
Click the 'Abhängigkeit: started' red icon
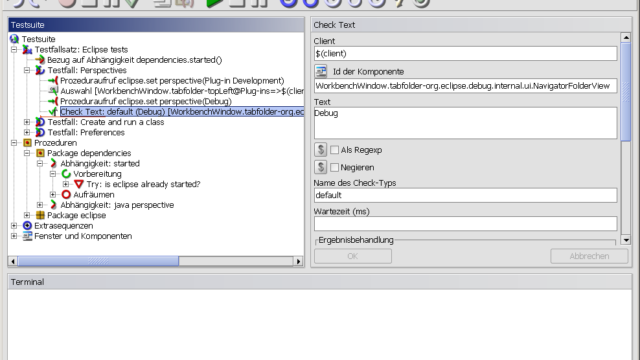click(53, 163)
